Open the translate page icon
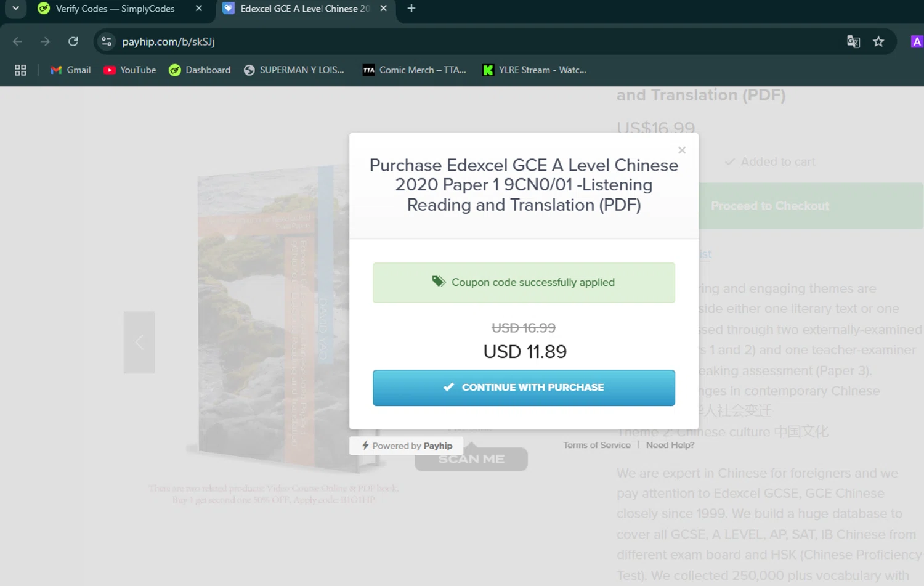The height and width of the screenshot is (586, 924). click(853, 41)
